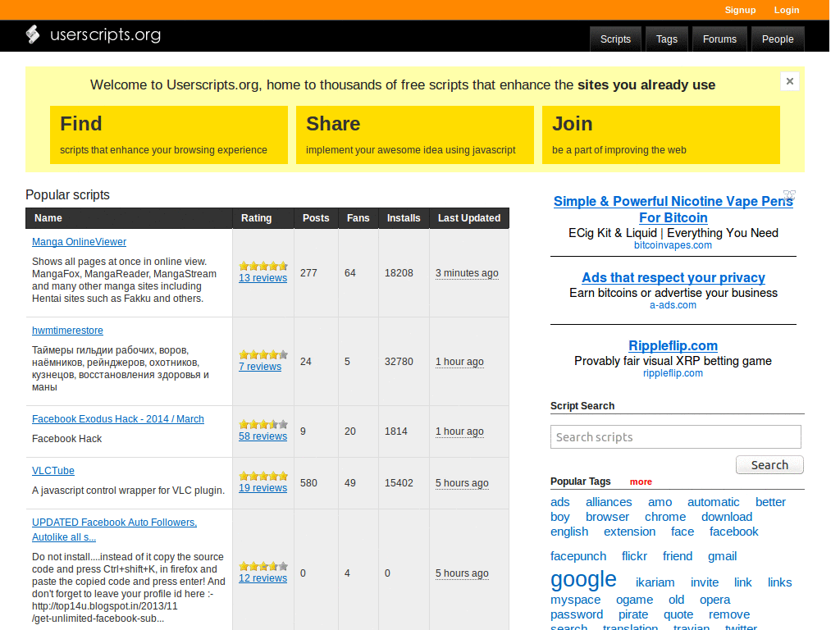This screenshot has height=630, width=840.
Task: Focus the Search scripts input field
Action: pyautogui.click(x=676, y=436)
